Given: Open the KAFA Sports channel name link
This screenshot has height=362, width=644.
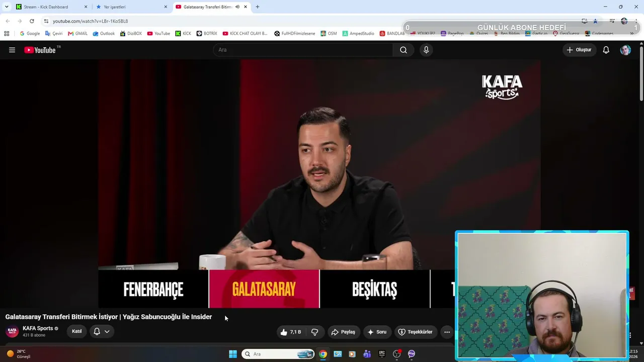Looking at the screenshot, I should click(x=38, y=328).
